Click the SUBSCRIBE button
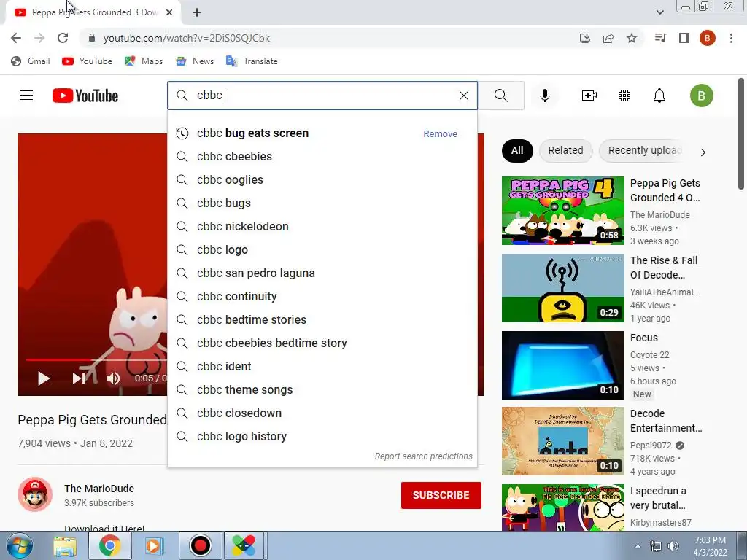Viewport: 747px width, 560px height. point(441,495)
